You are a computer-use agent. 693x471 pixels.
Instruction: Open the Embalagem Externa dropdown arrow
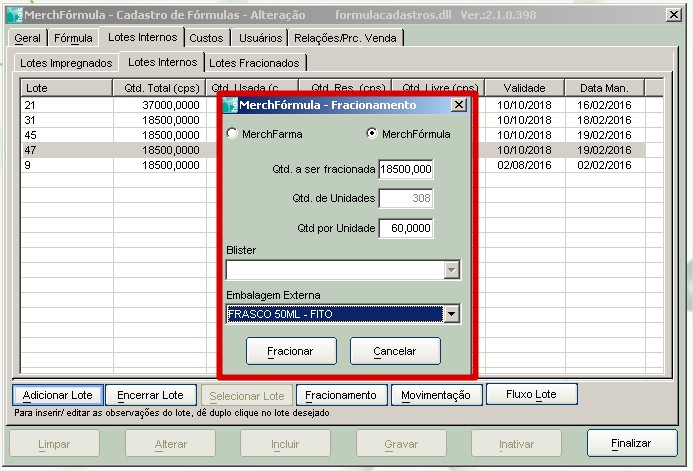452,314
